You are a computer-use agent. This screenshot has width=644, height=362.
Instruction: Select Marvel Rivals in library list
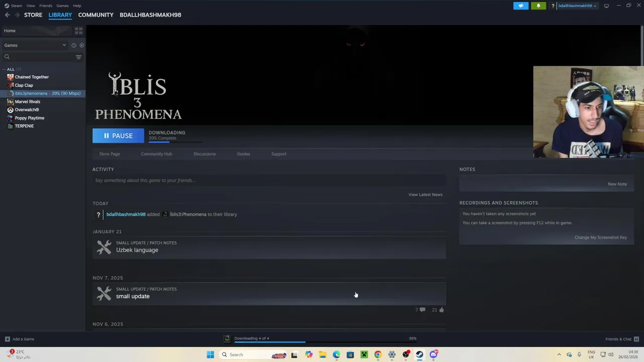click(x=27, y=102)
